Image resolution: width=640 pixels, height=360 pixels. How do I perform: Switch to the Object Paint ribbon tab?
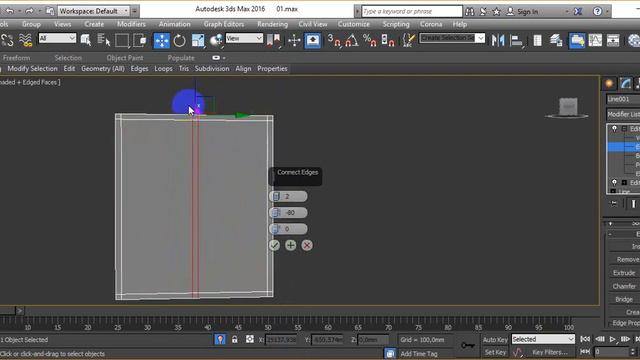pyautogui.click(x=124, y=58)
